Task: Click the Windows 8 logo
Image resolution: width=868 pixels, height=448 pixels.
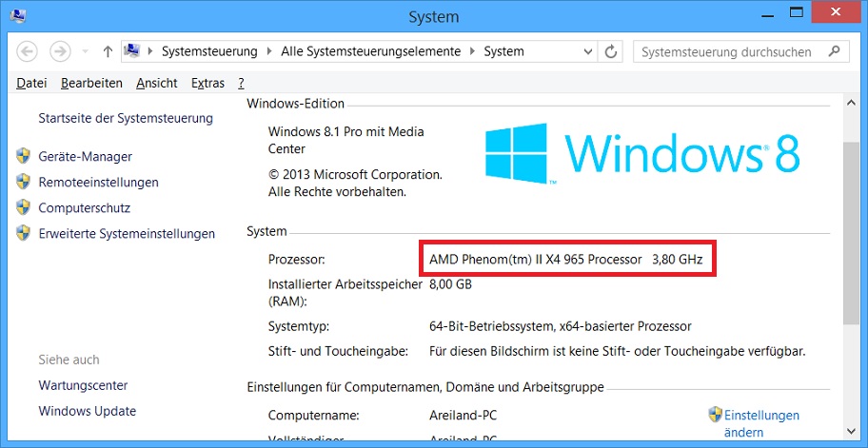Action: coord(642,153)
